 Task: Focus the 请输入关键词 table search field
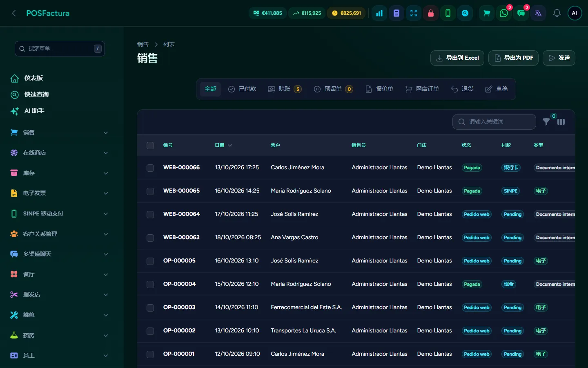[494, 122]
